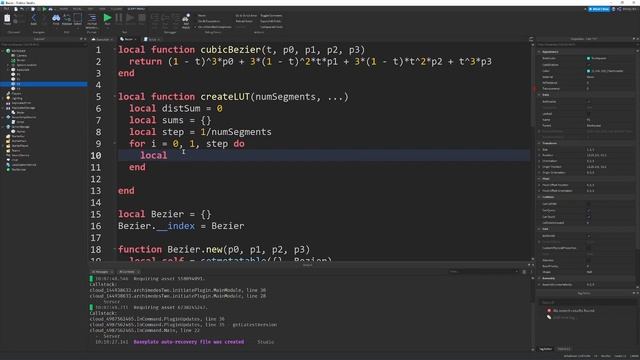Click the Pause icon in the ribbon
640x360 pixels.
click(x=119, y=18)
